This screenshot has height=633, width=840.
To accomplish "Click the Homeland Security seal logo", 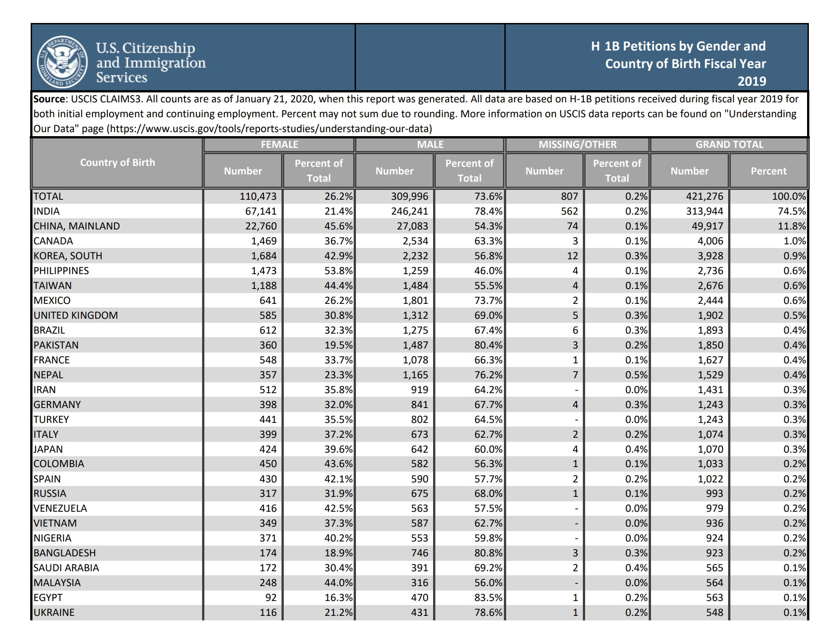I will click(x=62, y=62).
